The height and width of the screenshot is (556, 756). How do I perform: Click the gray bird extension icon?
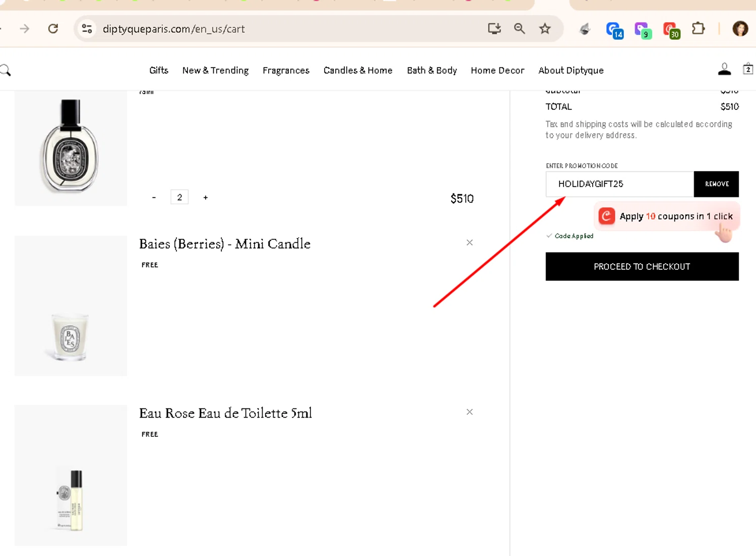click(585, 29)
